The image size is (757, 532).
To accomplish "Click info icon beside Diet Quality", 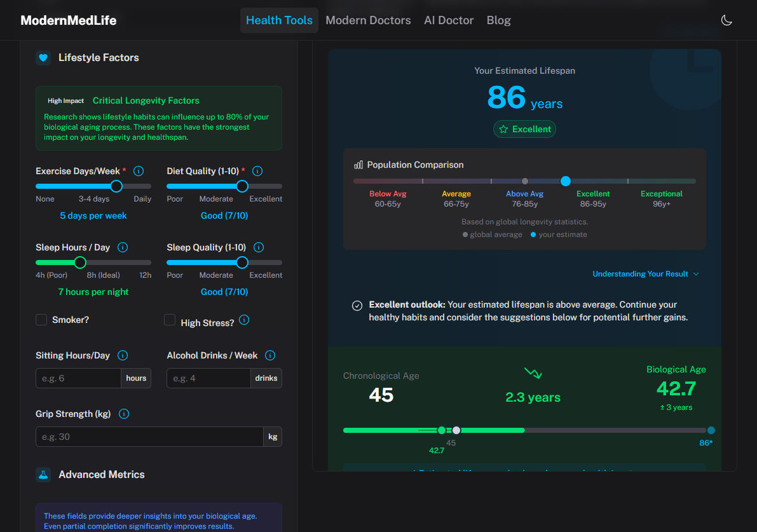I will point(257,171).
